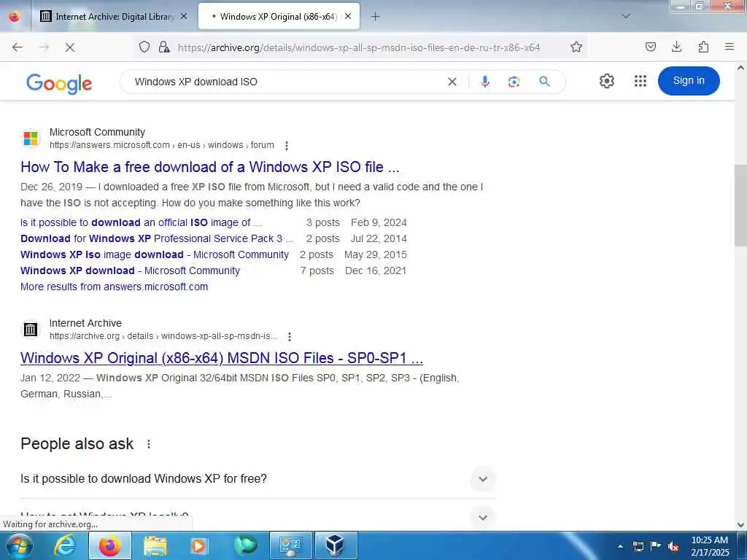Image resolution: width=747 pixels, height=560 pixels.
Task: Click the muted volume speaker icon
Action: [673, 546]
